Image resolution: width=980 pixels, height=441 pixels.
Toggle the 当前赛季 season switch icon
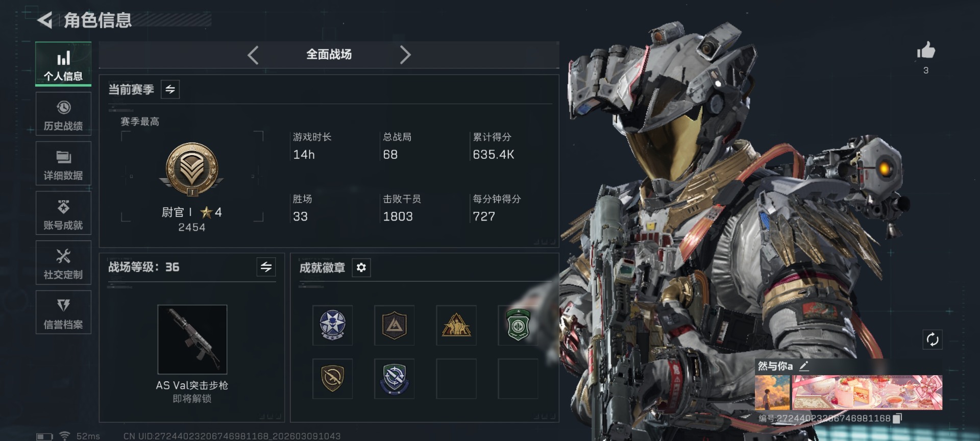tap(170, 89)
